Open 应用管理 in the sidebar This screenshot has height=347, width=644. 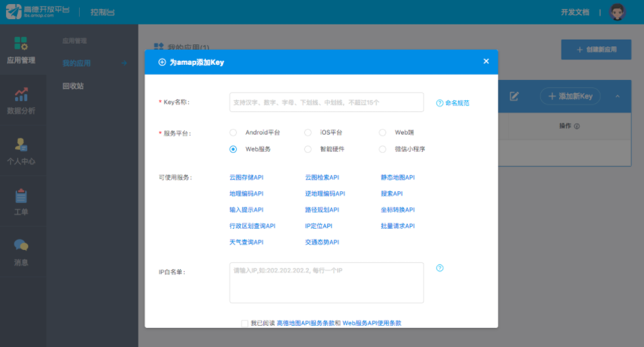tap(21, 50)
